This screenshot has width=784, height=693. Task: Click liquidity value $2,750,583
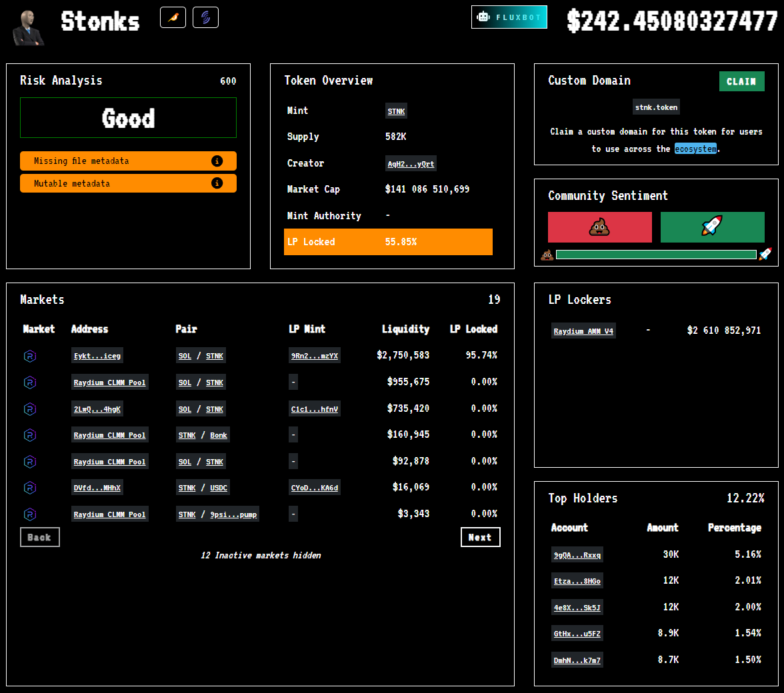pos(403,354)
